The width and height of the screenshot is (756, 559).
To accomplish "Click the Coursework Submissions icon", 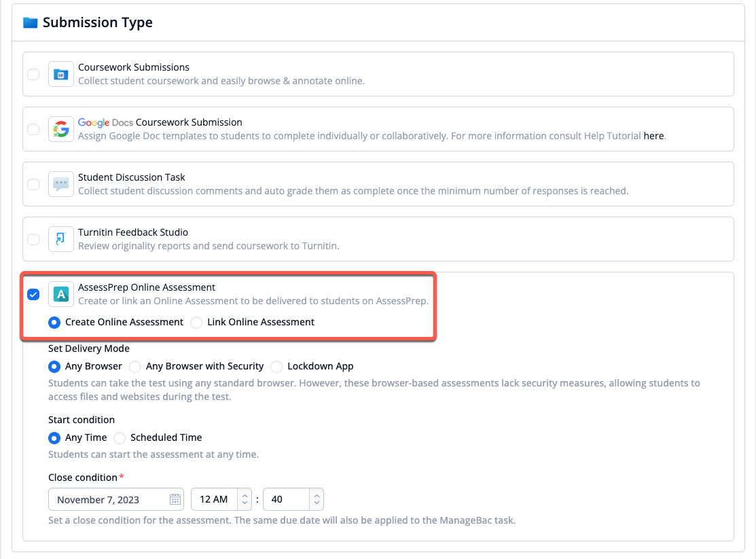I will pyautogui.click(x=60, y=74).
